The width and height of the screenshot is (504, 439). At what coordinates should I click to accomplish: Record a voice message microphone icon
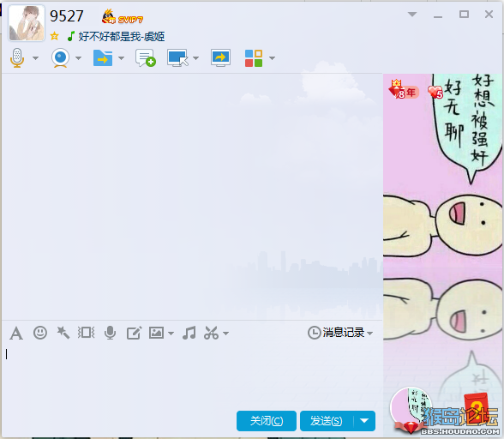pyautogui.click(x=110, y=333)
